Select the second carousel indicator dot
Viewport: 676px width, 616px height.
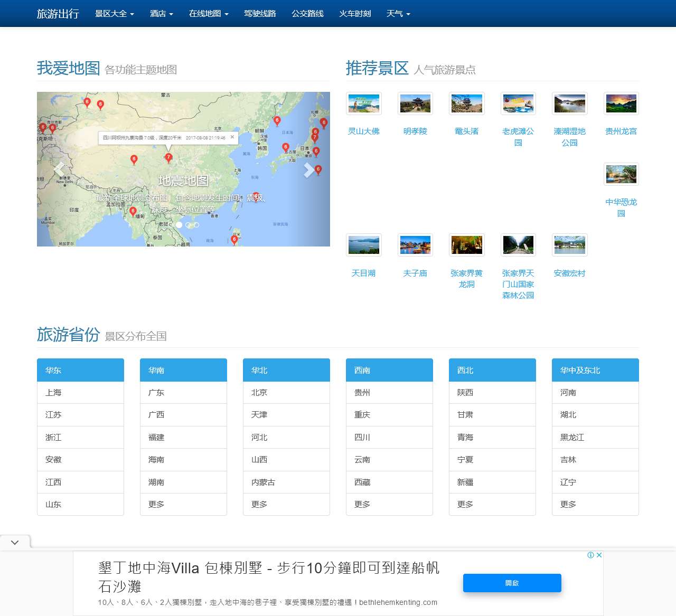[188, 225]
